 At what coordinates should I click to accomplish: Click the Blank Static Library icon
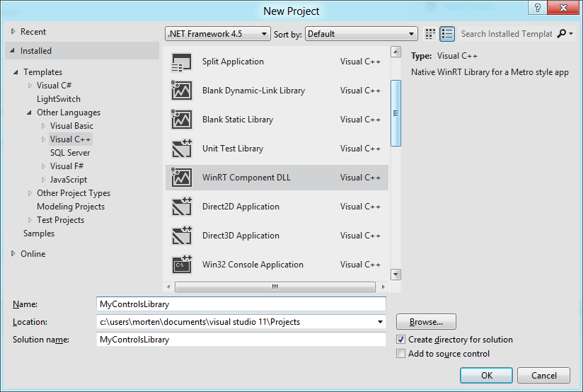pos(181,120)
